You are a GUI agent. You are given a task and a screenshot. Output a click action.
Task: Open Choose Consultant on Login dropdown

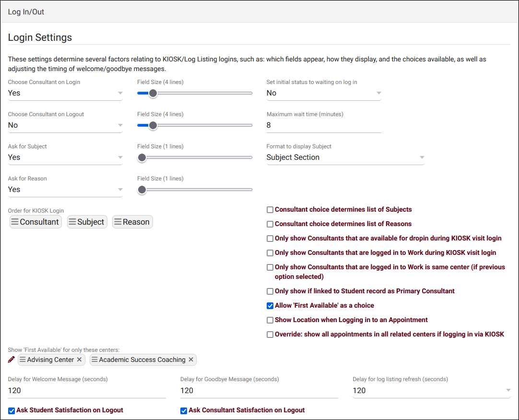tap(65, 93)
